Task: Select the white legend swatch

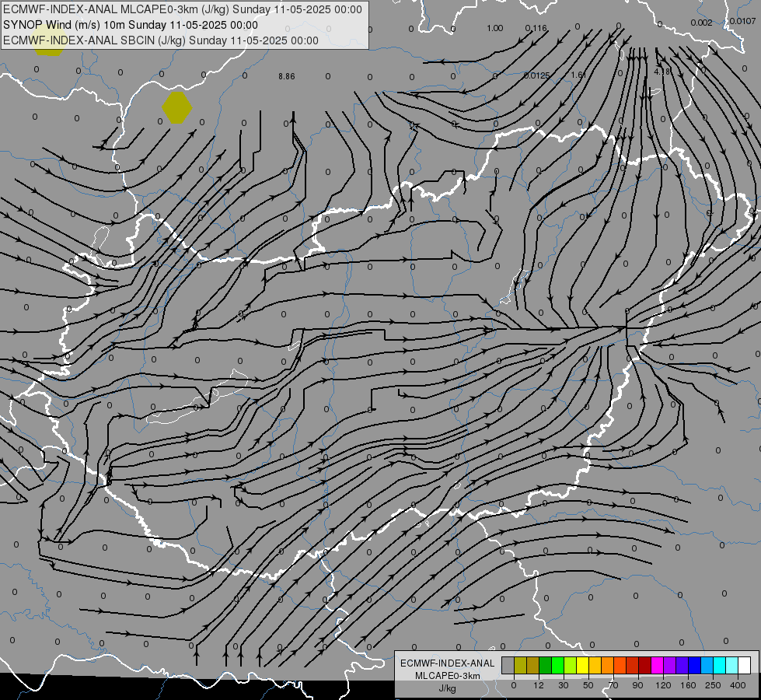Action: (x=745, y=665)
